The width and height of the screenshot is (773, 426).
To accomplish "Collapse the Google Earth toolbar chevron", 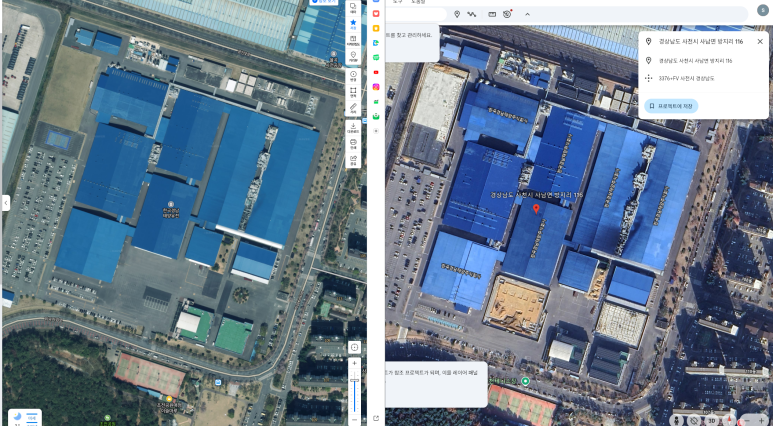I will click(527, 14).
